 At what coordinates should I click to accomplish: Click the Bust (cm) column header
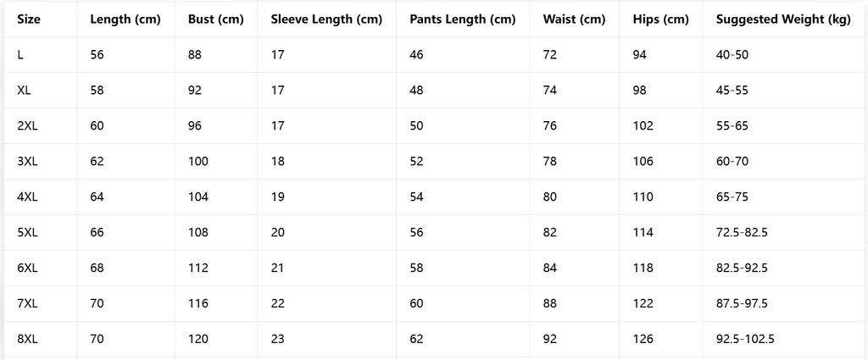tap(216, 19)
